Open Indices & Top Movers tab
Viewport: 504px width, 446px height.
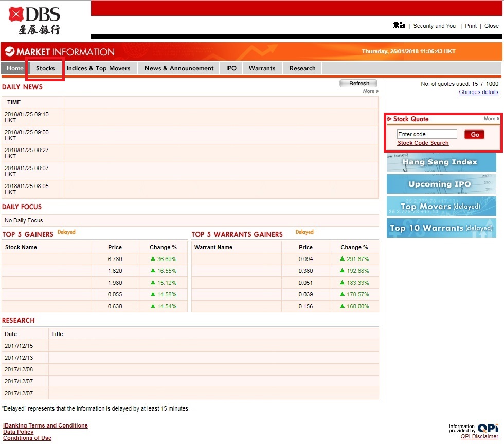(99, 68)
